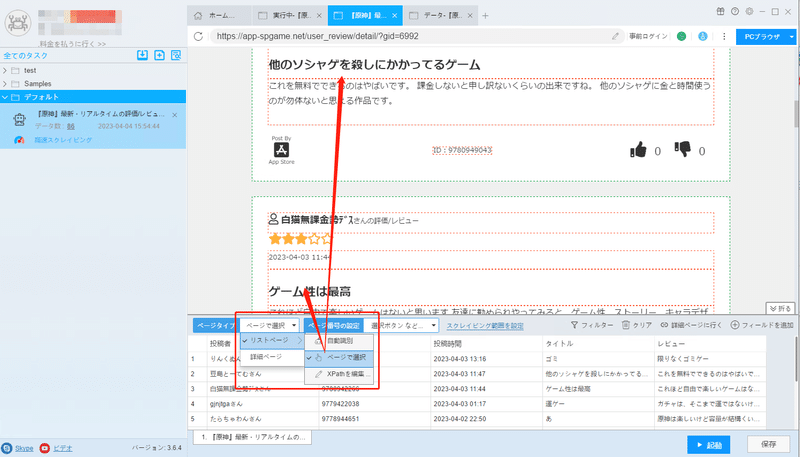Open the PCブラウザ dropdown arrow
This screenshot has height=457, width=800.
pyautogui.click(x=791, y=37)
